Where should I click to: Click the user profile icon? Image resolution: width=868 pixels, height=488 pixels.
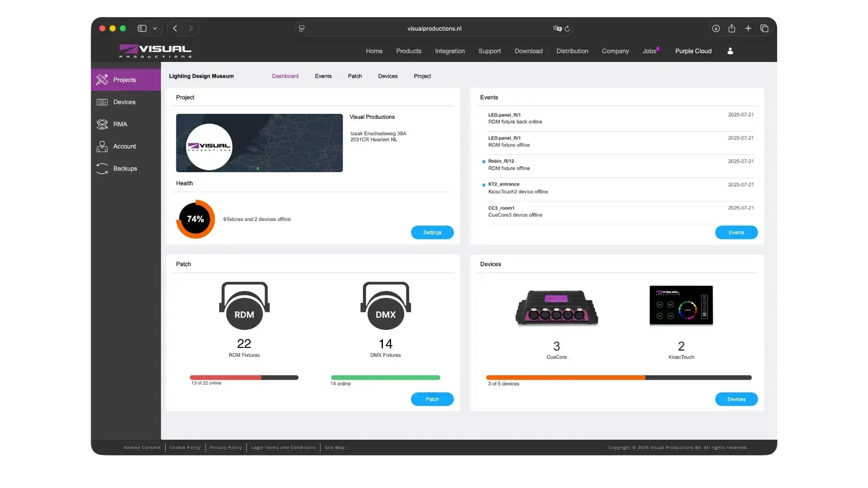point(730,51)
